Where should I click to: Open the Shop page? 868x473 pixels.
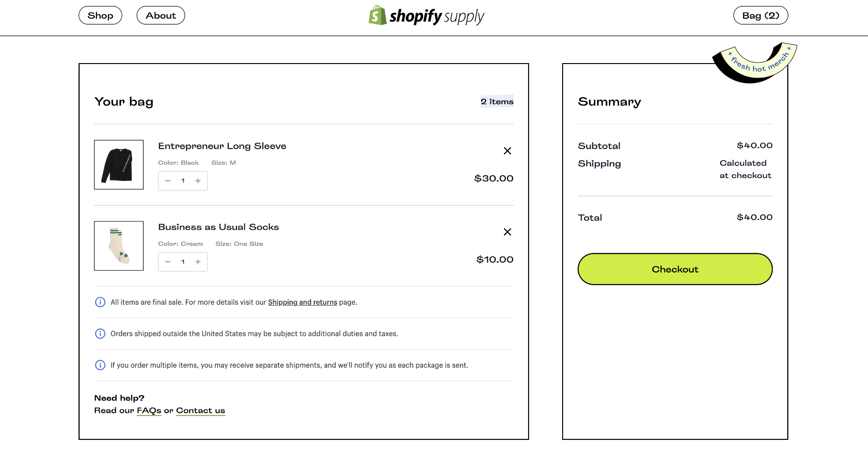(100, 15)
